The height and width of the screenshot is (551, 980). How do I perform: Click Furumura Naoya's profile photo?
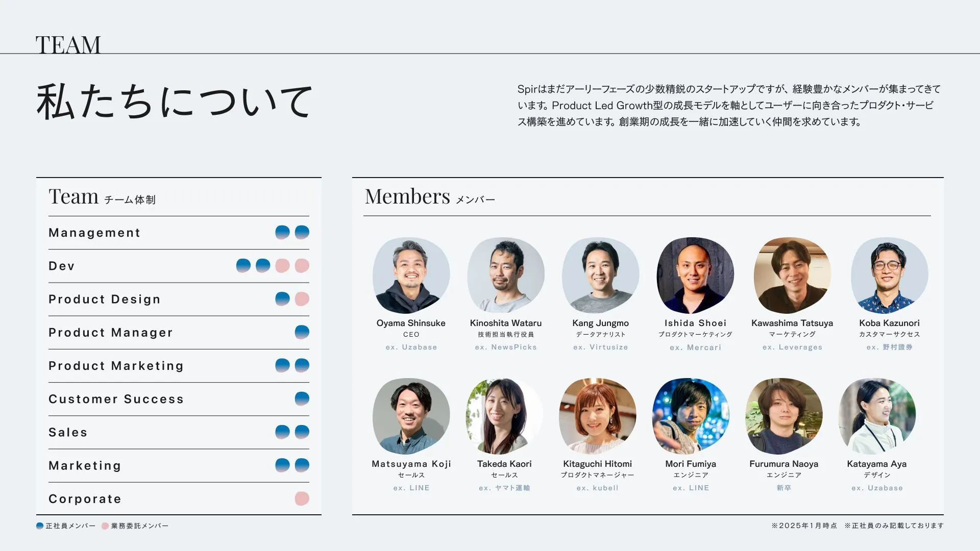(x=784, y=416)
